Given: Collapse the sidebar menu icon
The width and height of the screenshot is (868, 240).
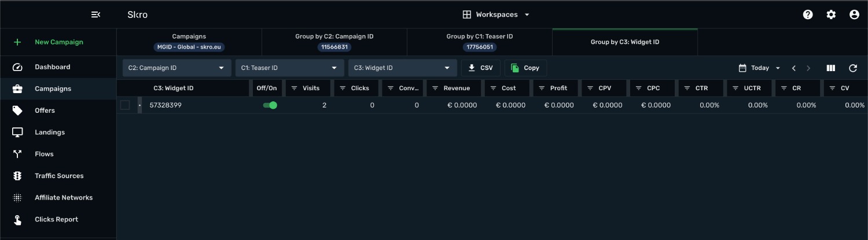Looking at the screenshot, I should click(96, 14).
